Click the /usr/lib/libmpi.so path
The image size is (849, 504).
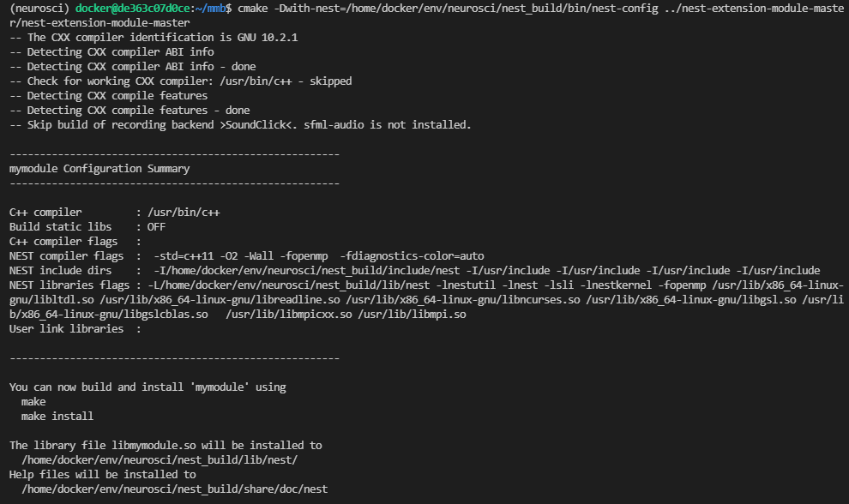point(412,315)
